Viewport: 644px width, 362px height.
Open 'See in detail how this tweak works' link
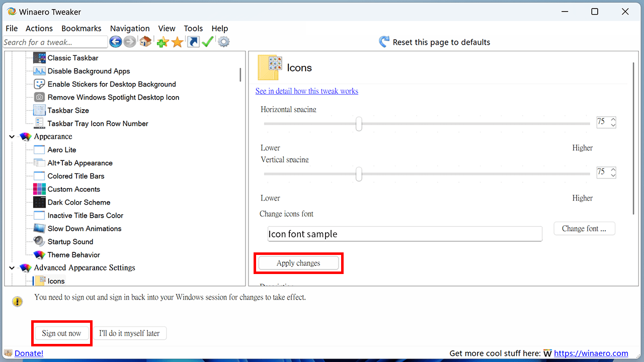[306, 91]
